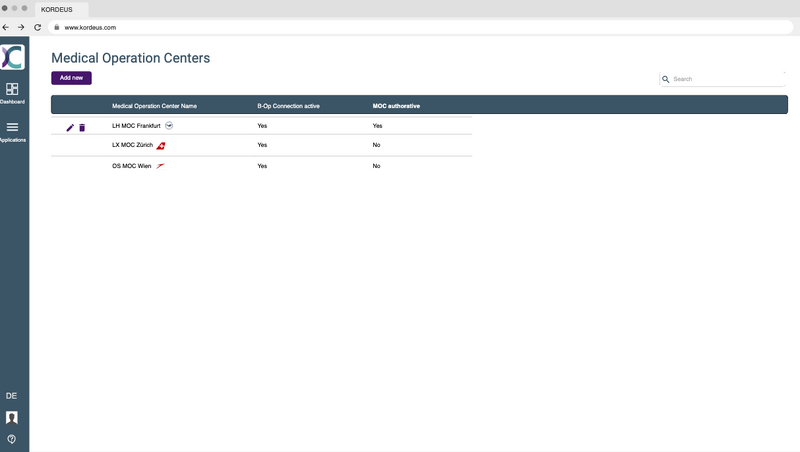This screenshot has width=800, height=452.
Task: Click the Swiss logo beside LX MOC Zürich
Action: point(161,146)
